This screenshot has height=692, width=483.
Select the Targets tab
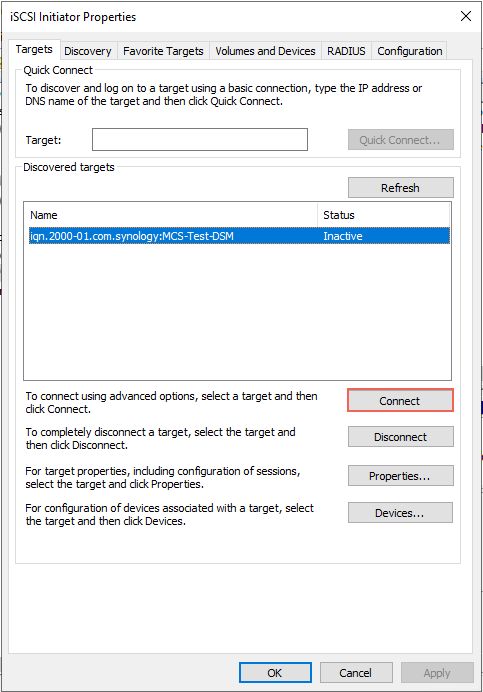tap(34, 49)
